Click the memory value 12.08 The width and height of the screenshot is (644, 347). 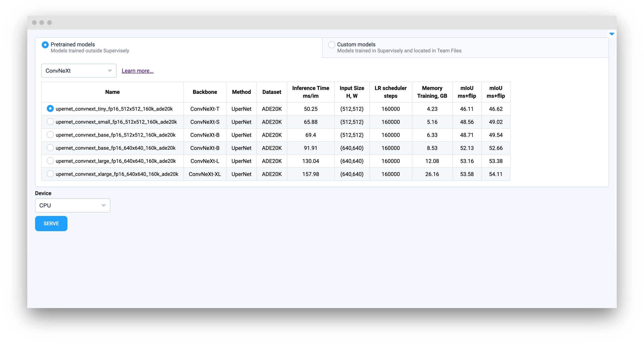coord(432,161)
